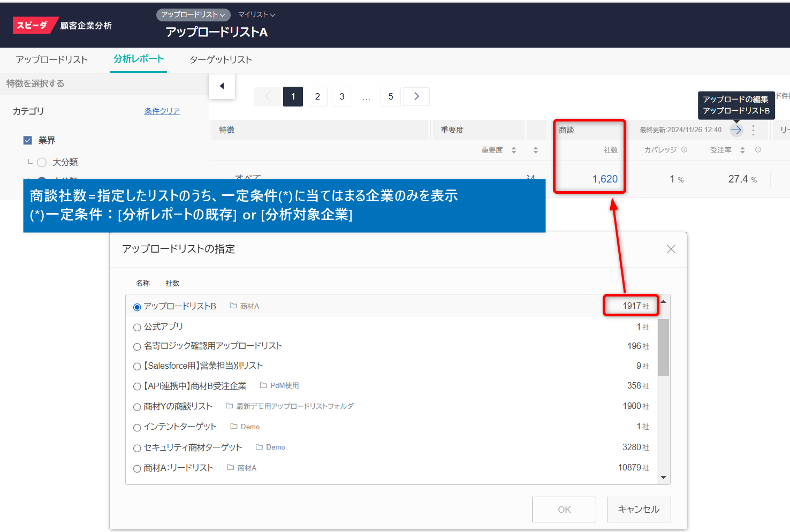This screenshot has height=532, width=790.
Task: Go to next page arrow
Action: click(x=416, y=96)
